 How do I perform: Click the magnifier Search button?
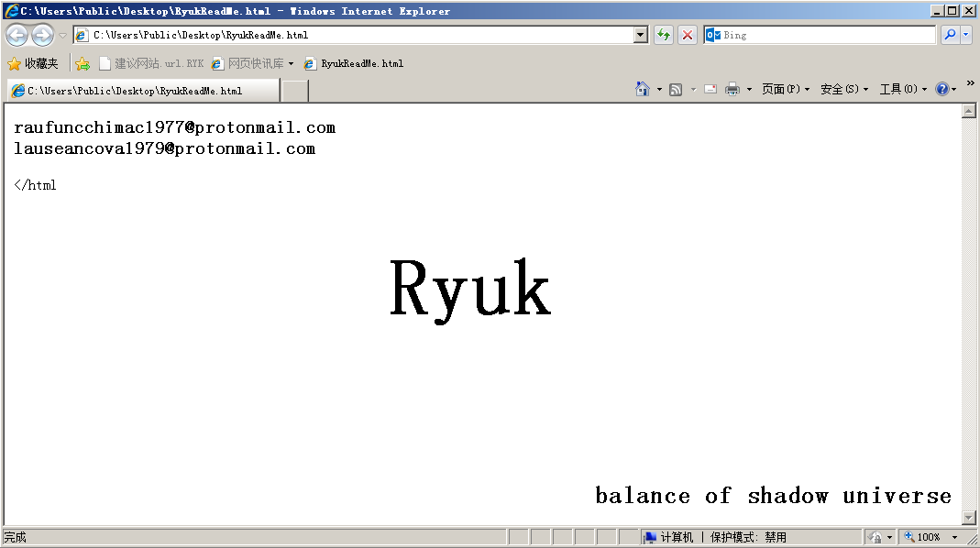click(x=949, y=36)
